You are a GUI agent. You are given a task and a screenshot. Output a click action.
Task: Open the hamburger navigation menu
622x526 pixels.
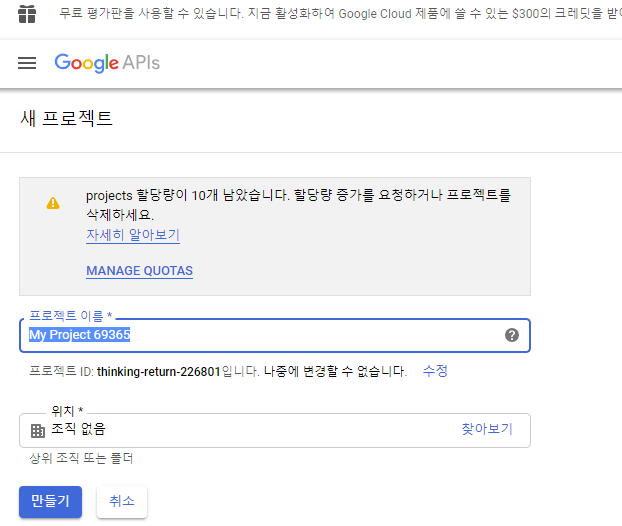coord(27,63)
